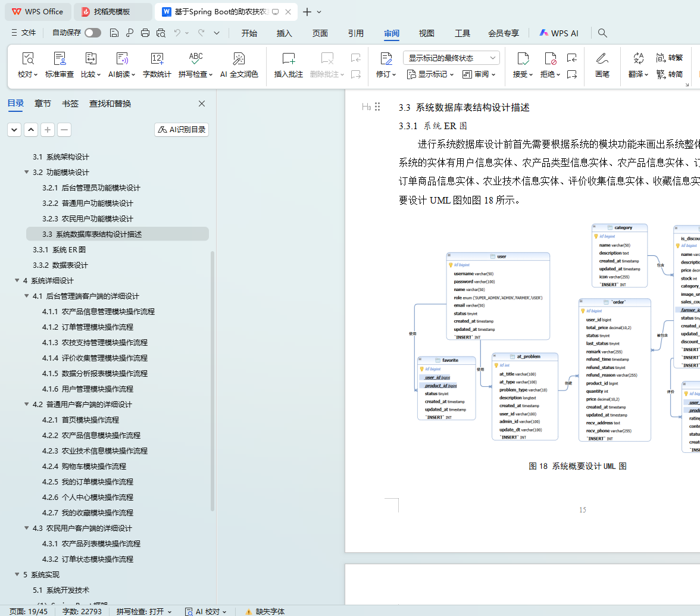Open the 显示标记的最终状态 dropdown

(451, 58)
